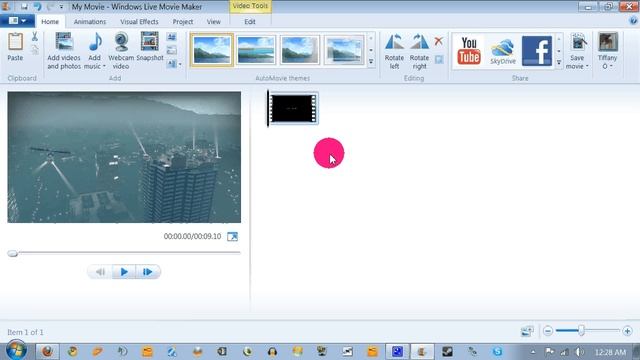The width and height of the screenshot is (640, 360).
Task: Select the first AutoMovie theme thumbnail
Action: coord(212,50)
